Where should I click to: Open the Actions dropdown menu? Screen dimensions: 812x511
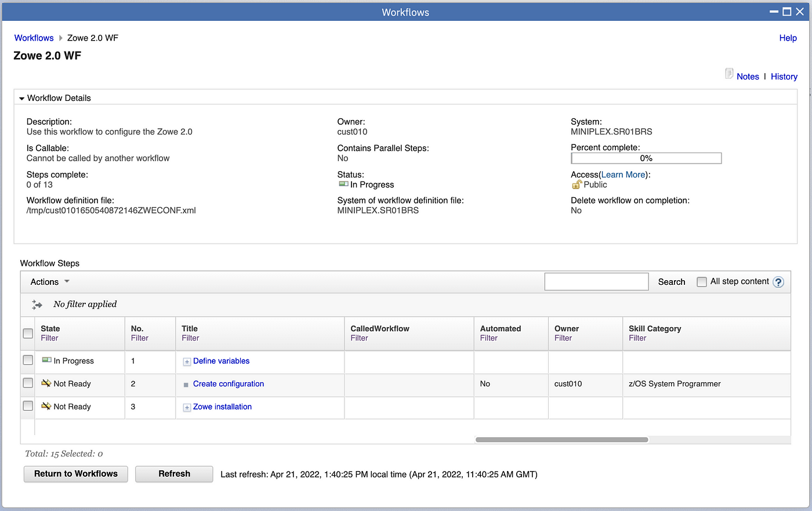pos(50,282)
